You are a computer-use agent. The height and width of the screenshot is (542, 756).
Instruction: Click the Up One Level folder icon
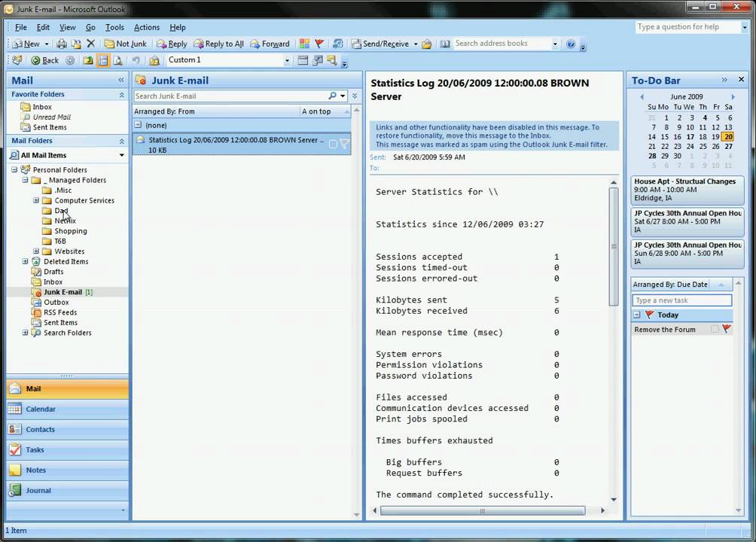[x=88, y=60]
